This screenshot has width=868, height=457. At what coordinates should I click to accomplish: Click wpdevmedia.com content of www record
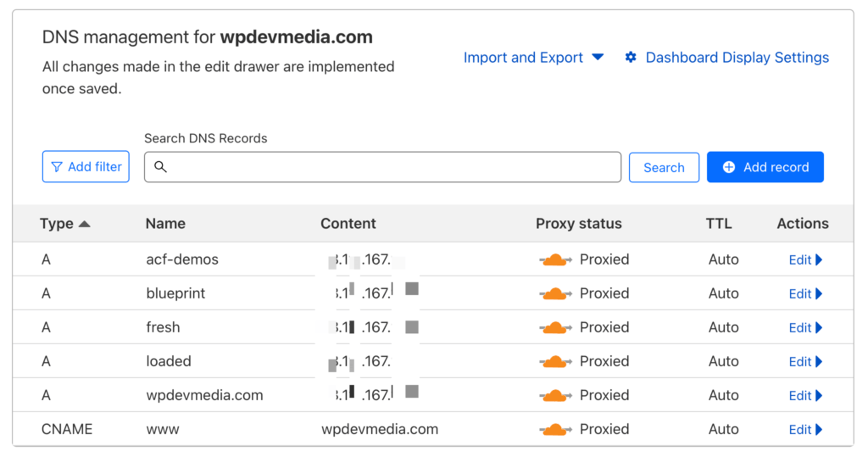click(x=380, y=429)
